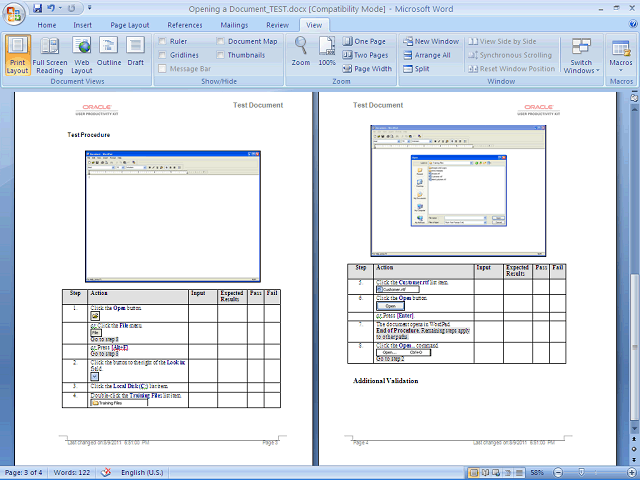Click the vertical scrollbar thumb
The image size is (640, 480).
pos(634,347)
